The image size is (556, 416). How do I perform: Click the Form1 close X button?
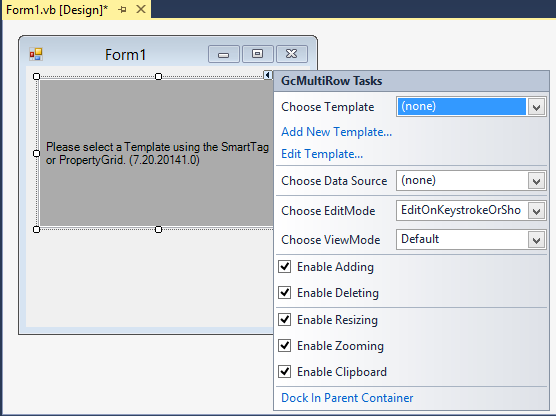[291, 54]
